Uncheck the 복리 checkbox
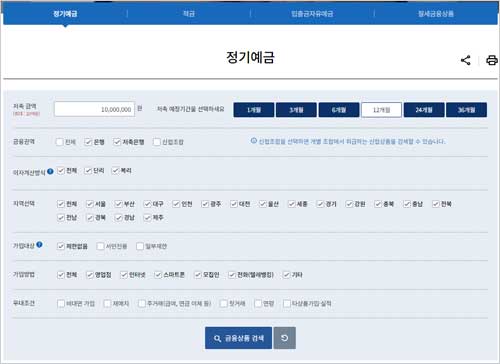Viewport: 500px width, 364px height. pos(115,171)
